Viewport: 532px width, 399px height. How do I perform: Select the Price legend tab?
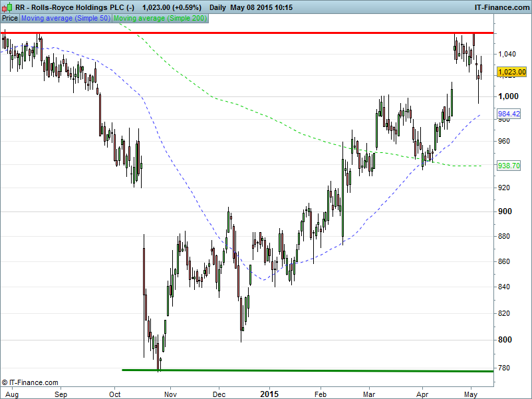(x=10, y=19)
